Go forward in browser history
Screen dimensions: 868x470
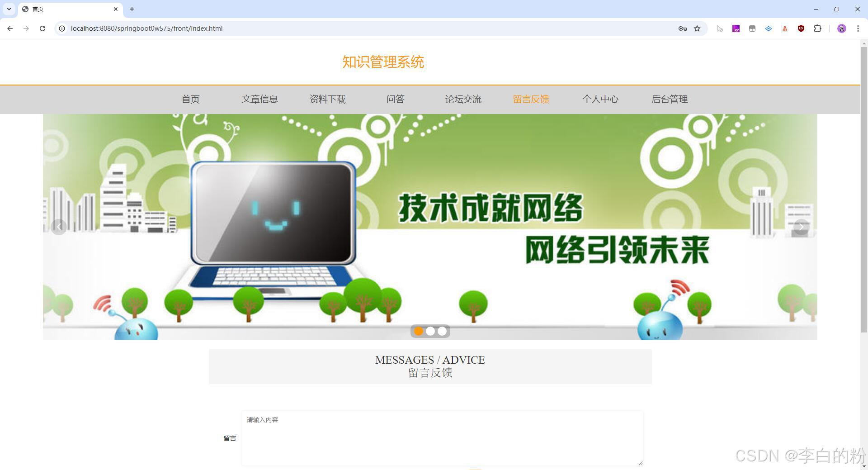[26, 28]
